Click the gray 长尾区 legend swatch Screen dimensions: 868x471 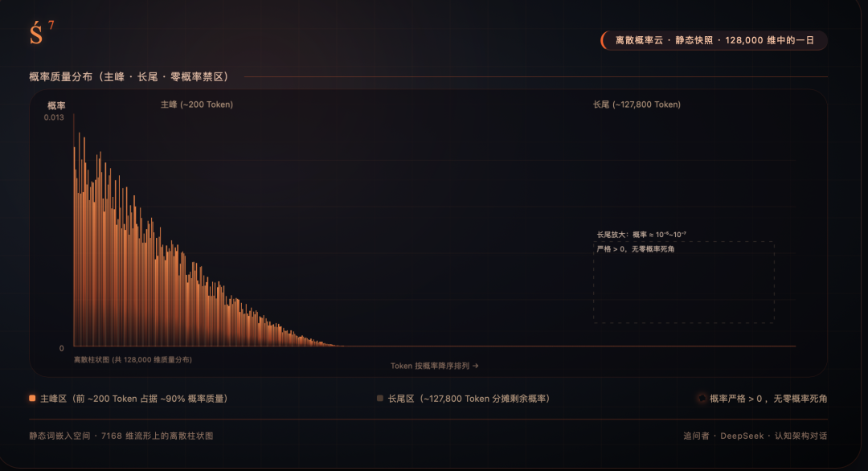pyautogui.click(x=379, y=399)
